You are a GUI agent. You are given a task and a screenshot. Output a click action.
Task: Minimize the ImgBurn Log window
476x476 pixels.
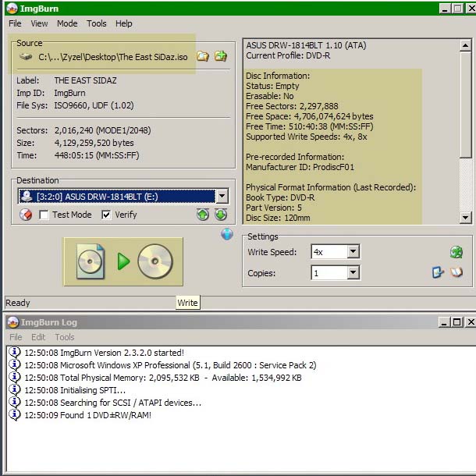pos(444,321)
